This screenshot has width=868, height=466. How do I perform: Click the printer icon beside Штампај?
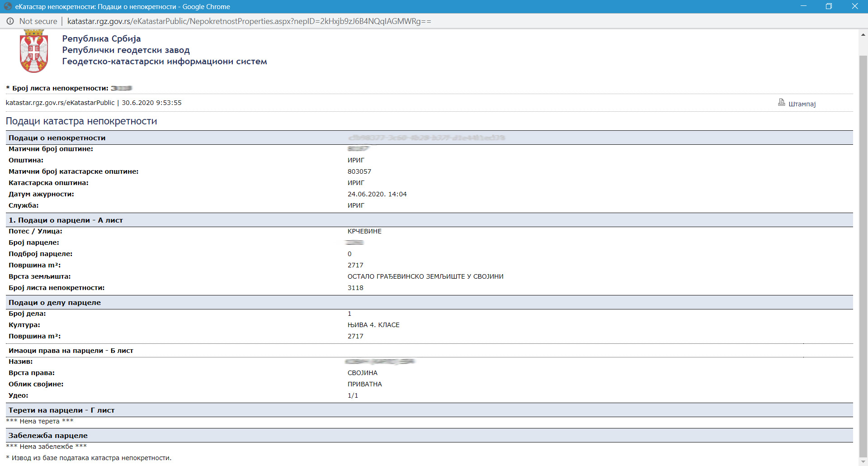tap(781, 103)
